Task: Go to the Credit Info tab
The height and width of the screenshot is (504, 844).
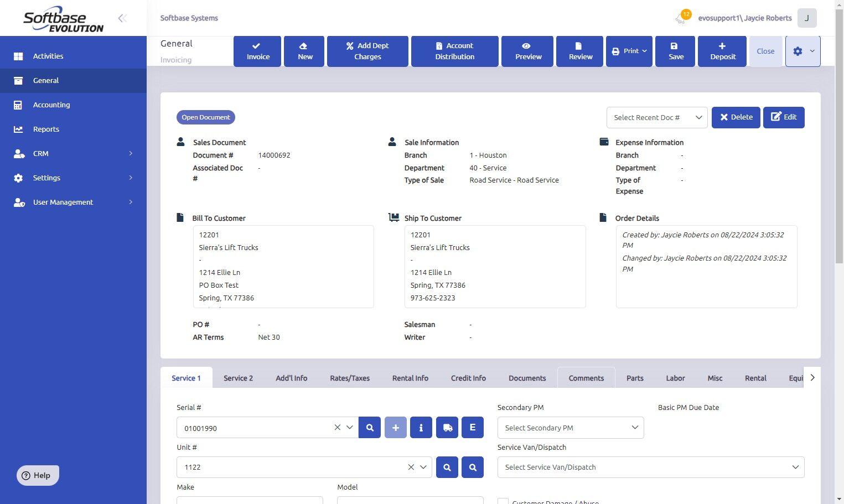Action: click(468, 378)
